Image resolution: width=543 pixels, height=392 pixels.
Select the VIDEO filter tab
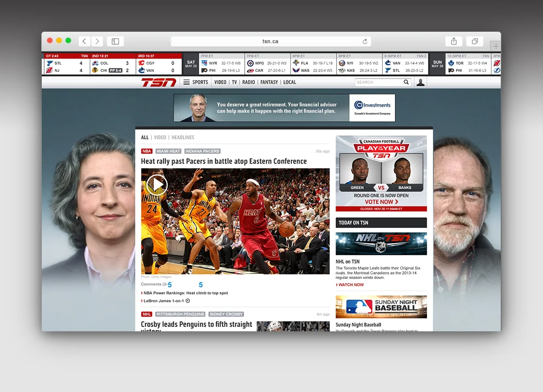coord(160,137)
